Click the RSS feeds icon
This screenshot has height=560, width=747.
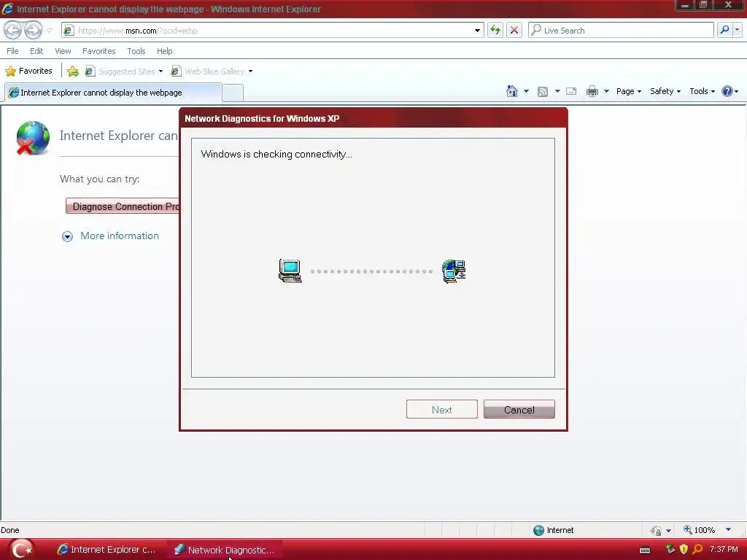click(543, 91)
